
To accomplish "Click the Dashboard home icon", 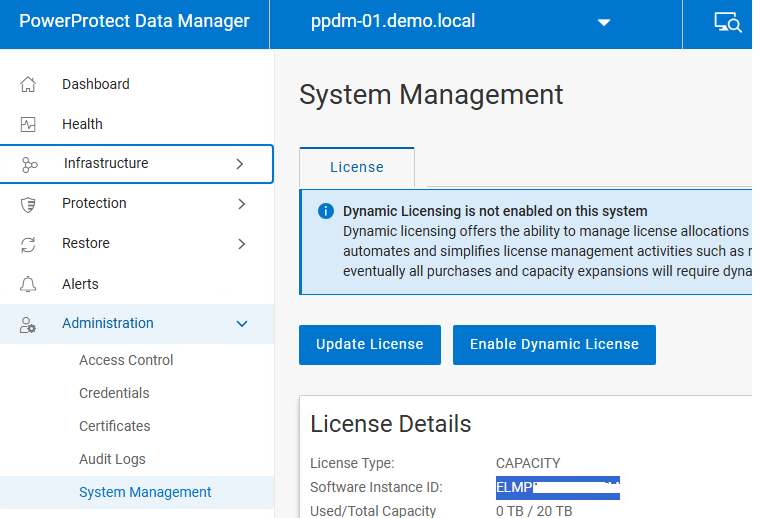I will [28, 84].
